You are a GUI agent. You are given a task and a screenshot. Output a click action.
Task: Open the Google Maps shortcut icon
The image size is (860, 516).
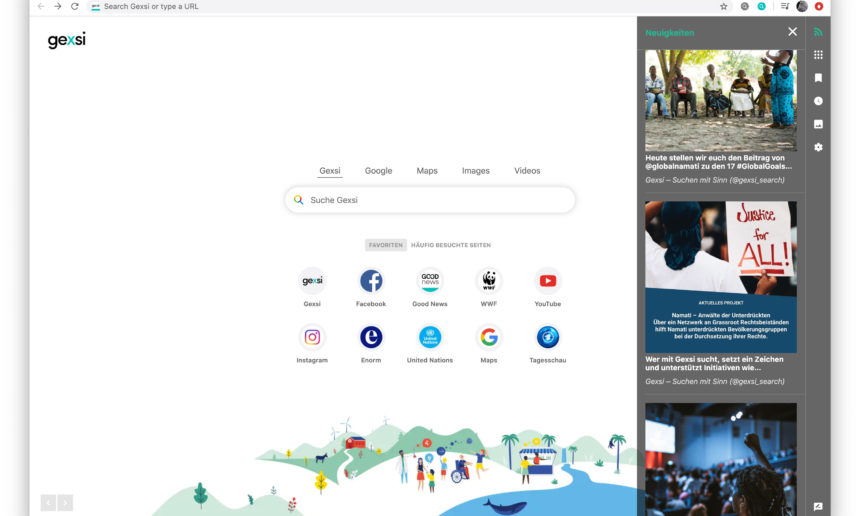(x=489, y=337)
